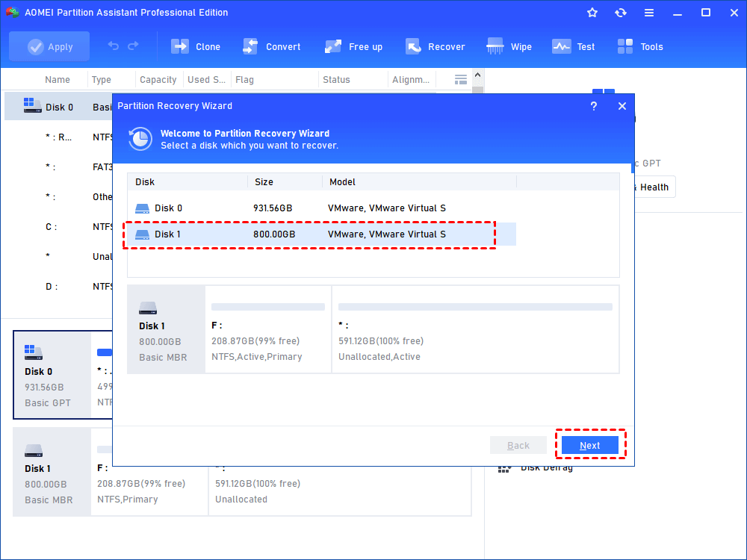The height and width of the screenshot is (560, 747).
Task: Click the 931.56GB size cell
Action: tap(273, 208)
